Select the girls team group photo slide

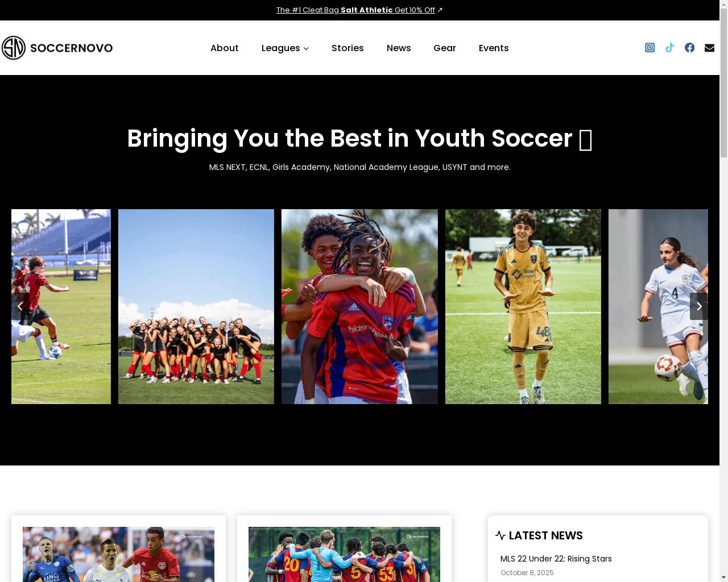(196, 306)
